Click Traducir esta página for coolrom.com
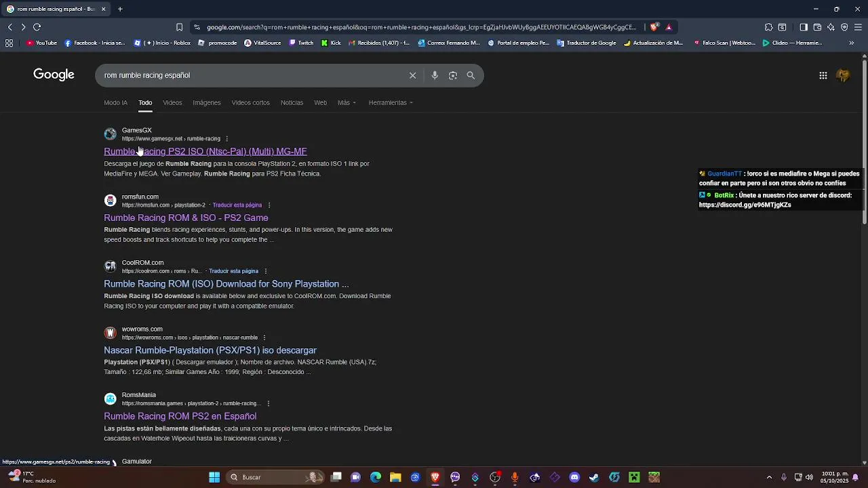This screenshot has height=488, width=868. pyautogui.click(x=233, y=271)
